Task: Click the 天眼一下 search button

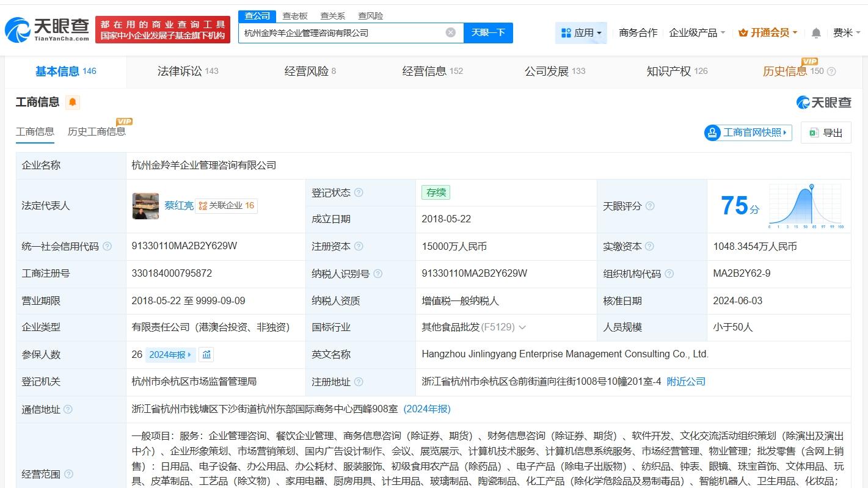Action: click(488, 32)
